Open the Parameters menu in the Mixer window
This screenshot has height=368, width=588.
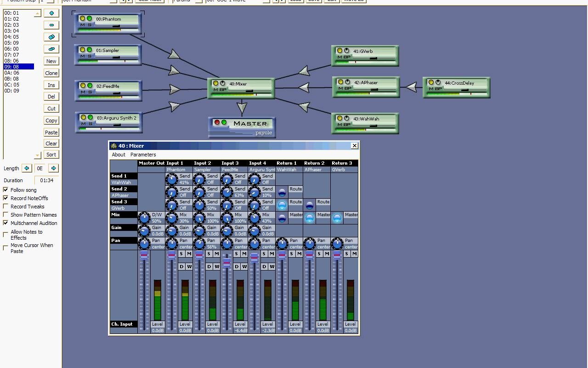click(143, 155)
